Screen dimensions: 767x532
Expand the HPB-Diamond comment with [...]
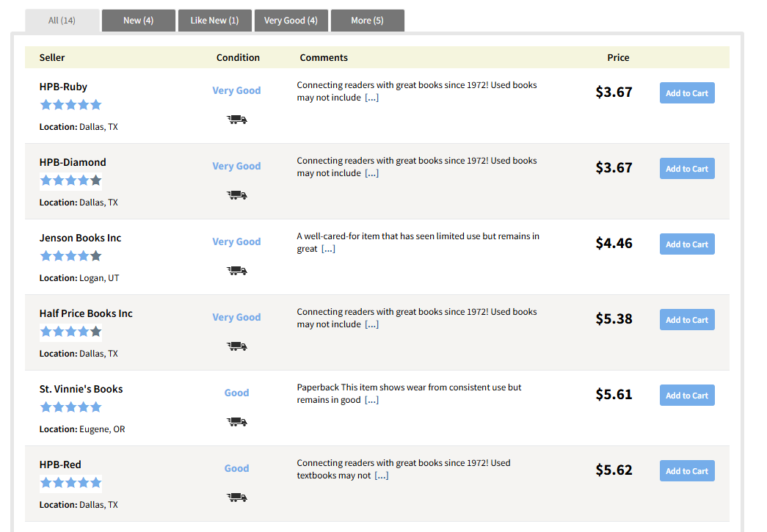point(372,173)
